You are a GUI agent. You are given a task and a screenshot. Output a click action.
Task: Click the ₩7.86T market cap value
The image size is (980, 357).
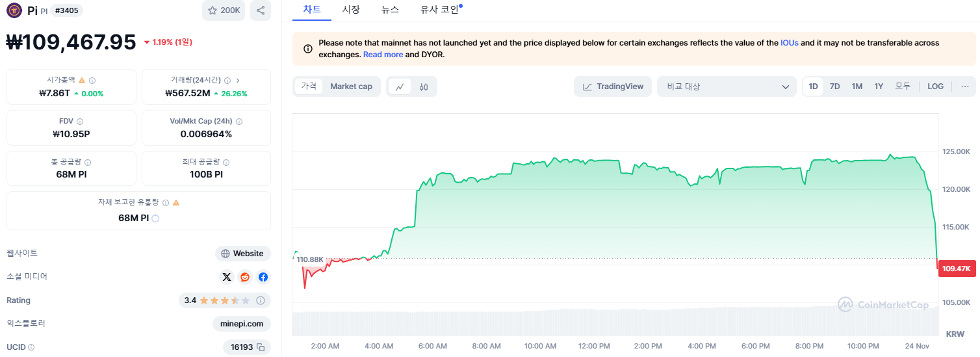(x=55, y=93)
